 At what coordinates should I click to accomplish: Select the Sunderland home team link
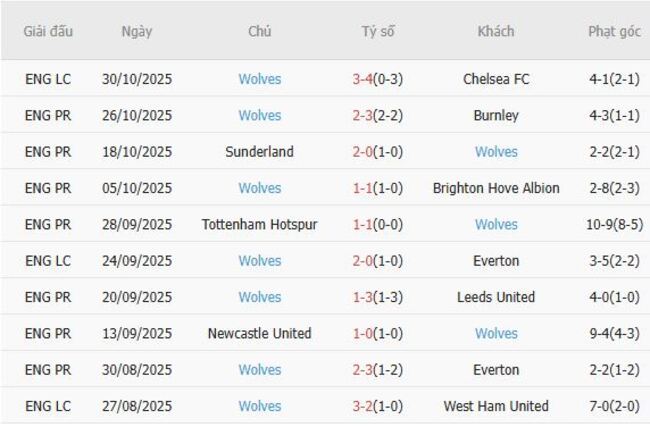click(260, 152)
